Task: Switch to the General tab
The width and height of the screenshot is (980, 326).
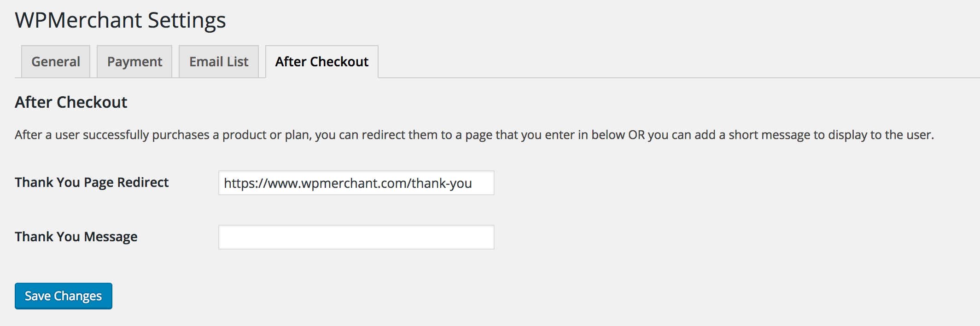Action: point(56,62)
